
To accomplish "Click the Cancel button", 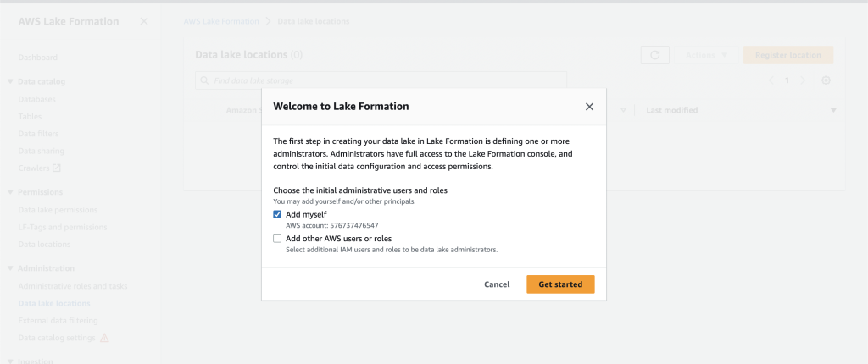I will point(497,284).
